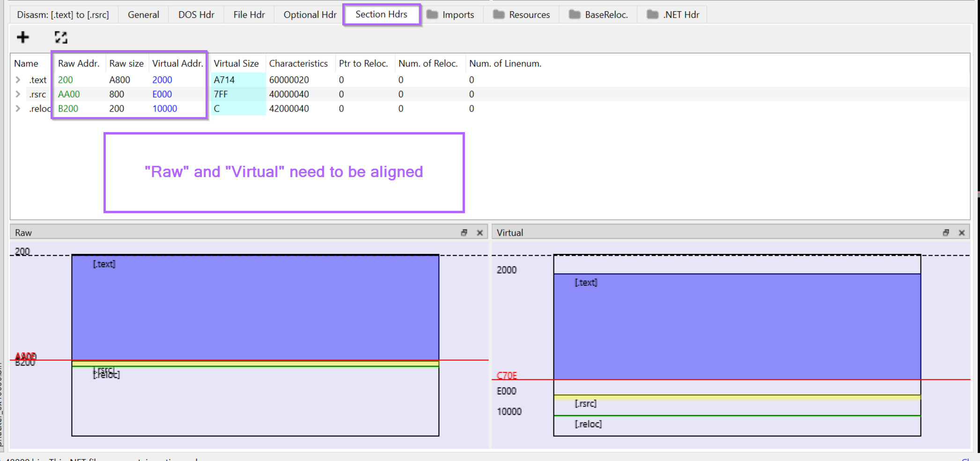The height and width of the screenshot is (461, 980).
Task: Click the Virtual Addr. column header
Action: (x=177, y=63)
